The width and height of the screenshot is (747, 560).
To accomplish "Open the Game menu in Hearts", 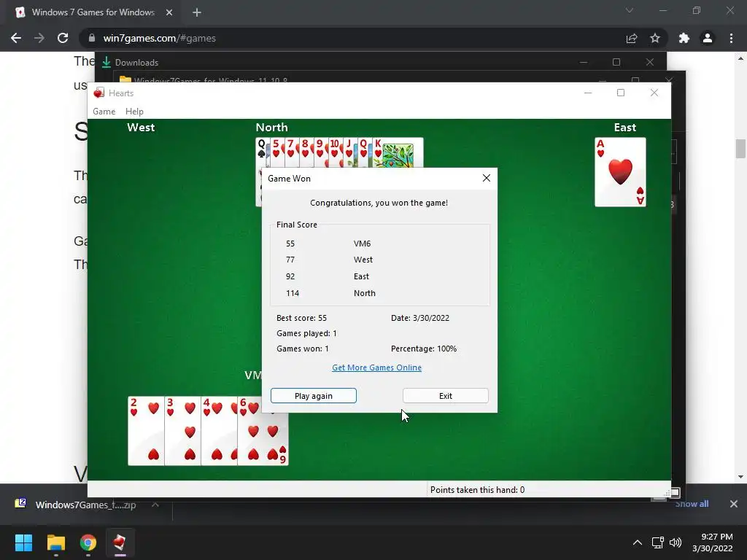I will click(104, 112).
